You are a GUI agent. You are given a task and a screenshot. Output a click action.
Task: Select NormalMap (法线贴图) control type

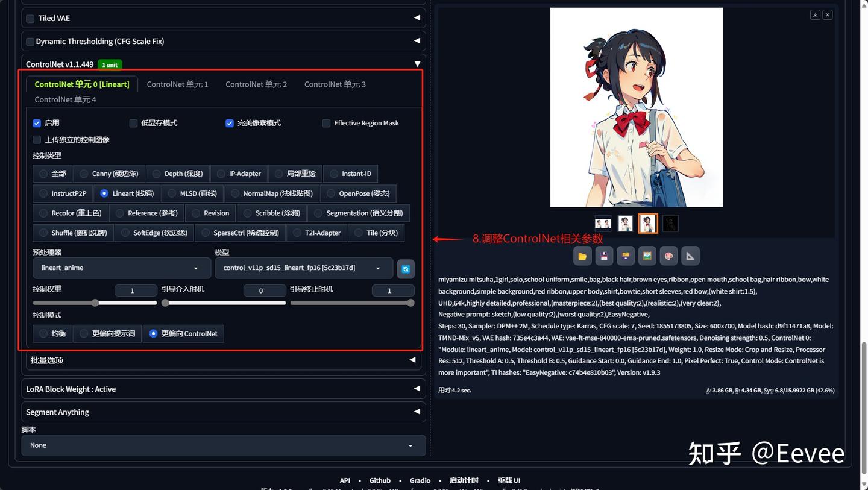coord(272,193)
